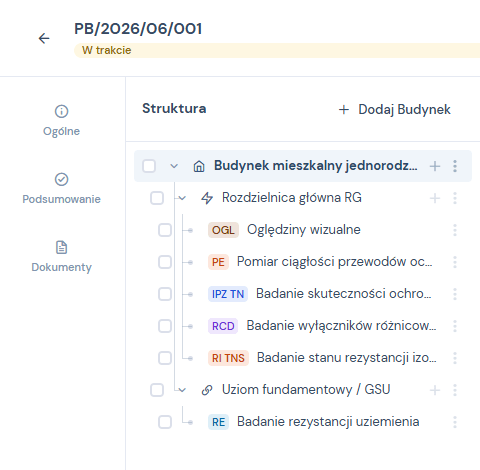Screen dimensions: 480x470
Task: Click the RCD badge
Action: click(223, 326)
